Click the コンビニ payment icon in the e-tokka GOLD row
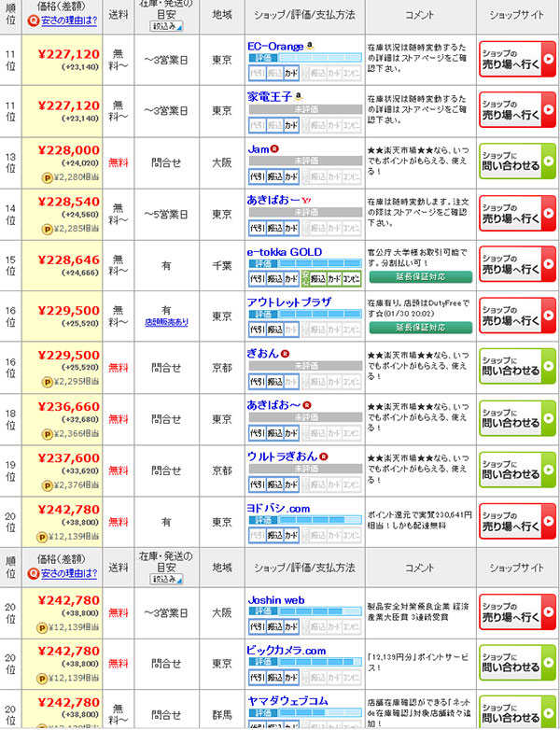 (352, 278)
